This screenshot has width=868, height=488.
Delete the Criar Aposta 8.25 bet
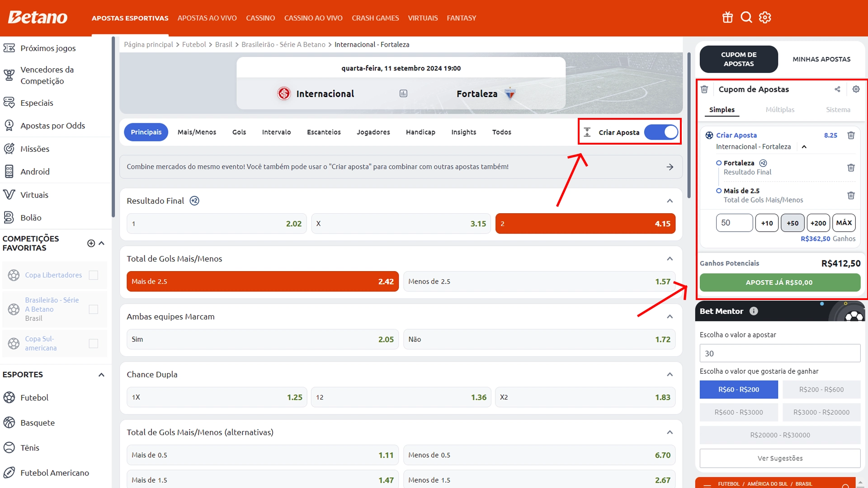coord(851,135)
